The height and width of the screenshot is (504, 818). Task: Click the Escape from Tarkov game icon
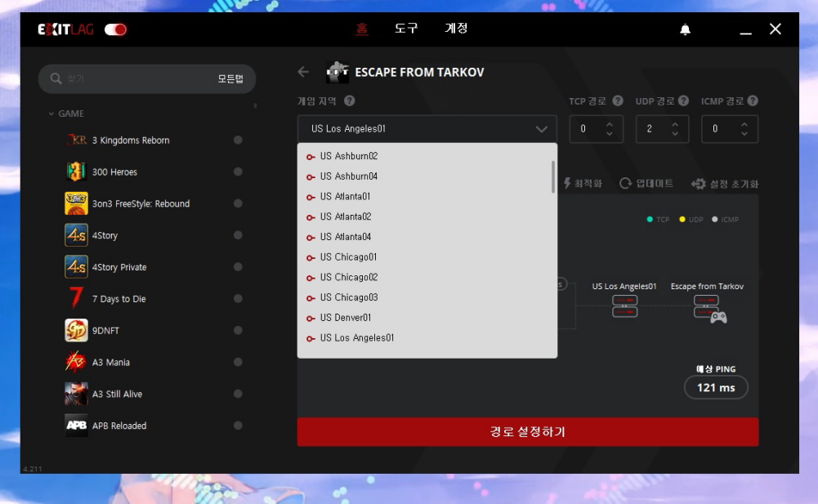click(337, 72)
